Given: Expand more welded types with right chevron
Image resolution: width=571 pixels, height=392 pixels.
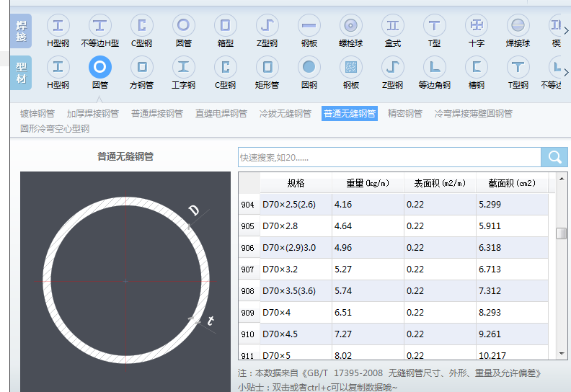Looking at the screenshot, I should (566, 31).
